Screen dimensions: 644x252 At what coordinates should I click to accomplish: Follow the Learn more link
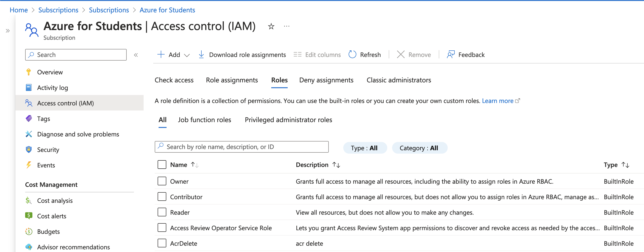pos(498,101)
